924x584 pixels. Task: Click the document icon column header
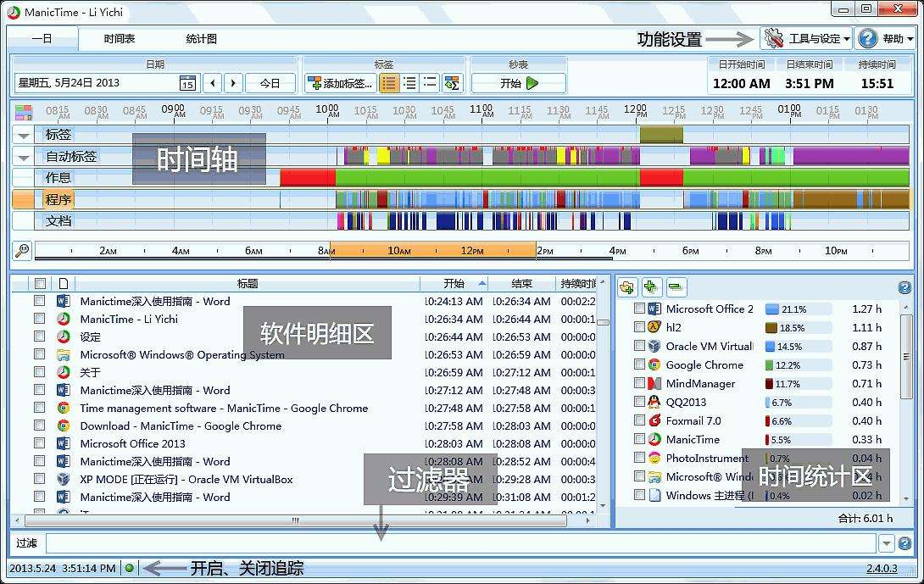tap(63, 283)
